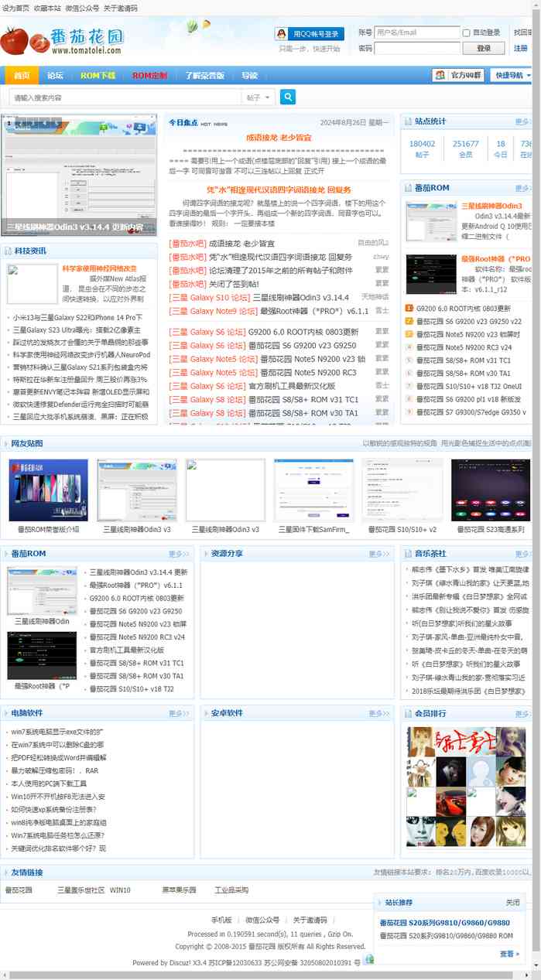Open the ROM定制 navigation tab
This screenshot has height=980, width=541.
click(x=149, y=76)
